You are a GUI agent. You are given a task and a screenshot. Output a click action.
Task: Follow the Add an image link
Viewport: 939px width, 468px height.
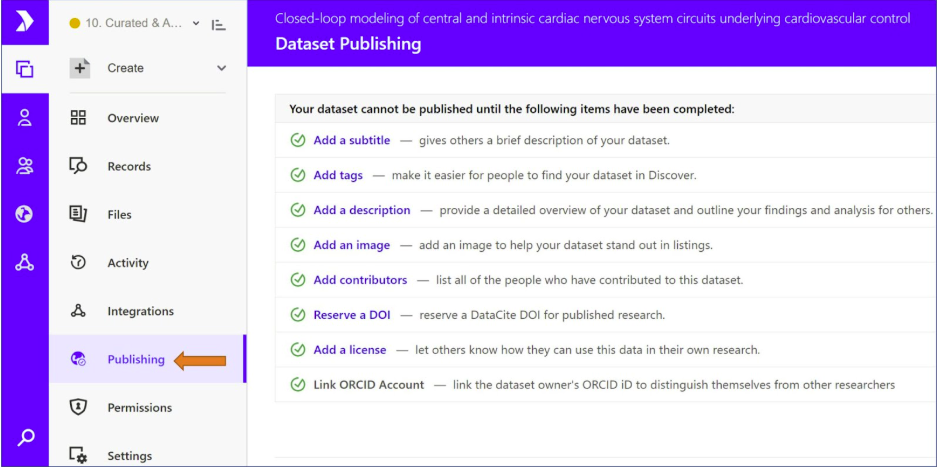(352, 245)
